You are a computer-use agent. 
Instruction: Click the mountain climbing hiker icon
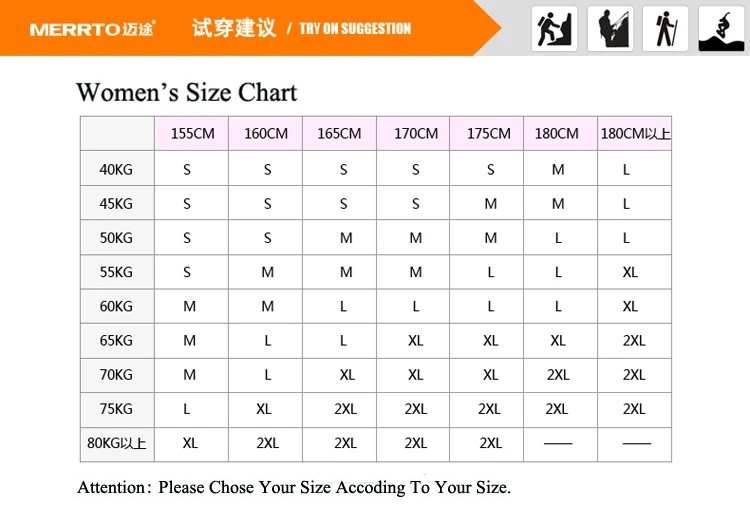click(x=554, y=29)
